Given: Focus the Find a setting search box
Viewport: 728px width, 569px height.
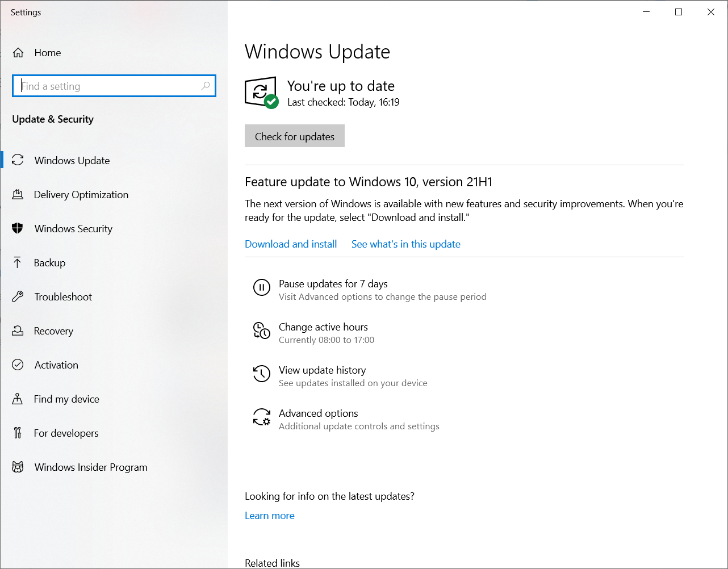Looking at the screenshot, I should [114, 86].
